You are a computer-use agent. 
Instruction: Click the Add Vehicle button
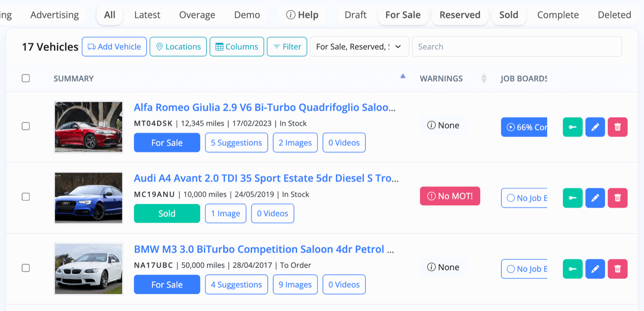pos(115,46)
